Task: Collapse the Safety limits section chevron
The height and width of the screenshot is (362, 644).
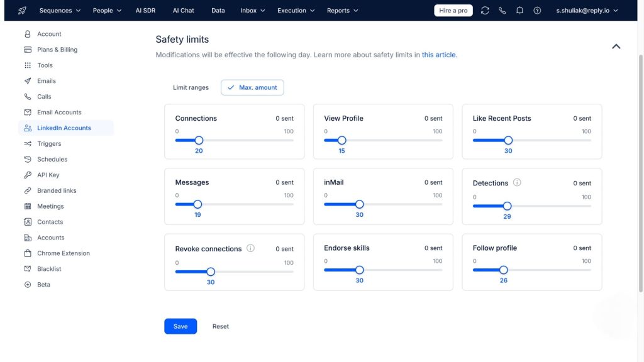Action: pos(616,47)
